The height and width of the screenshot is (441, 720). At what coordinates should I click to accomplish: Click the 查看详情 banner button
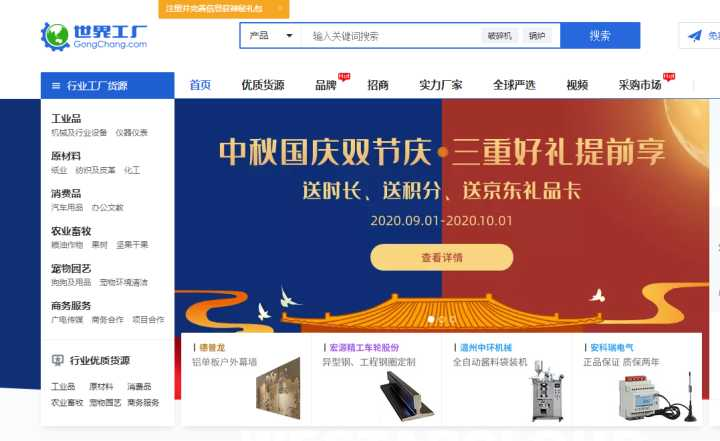click(x=442, y=257)
